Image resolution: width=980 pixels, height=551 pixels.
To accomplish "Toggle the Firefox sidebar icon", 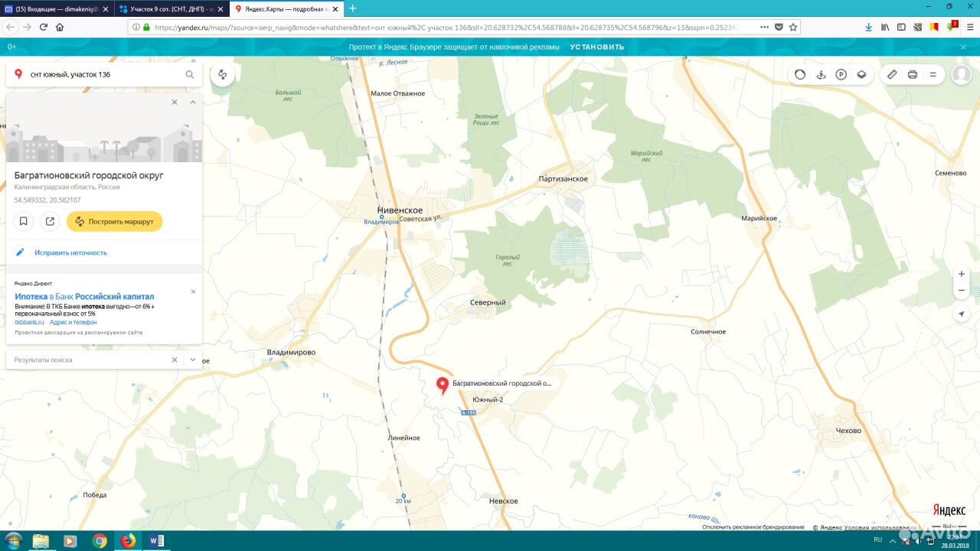I will tap(901, 27).
